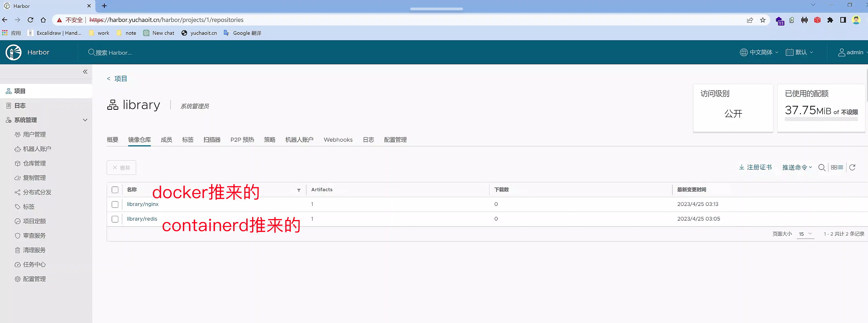Open the page size 15 dropdown
Screen dimensions: 868x323
coord(805,234)
